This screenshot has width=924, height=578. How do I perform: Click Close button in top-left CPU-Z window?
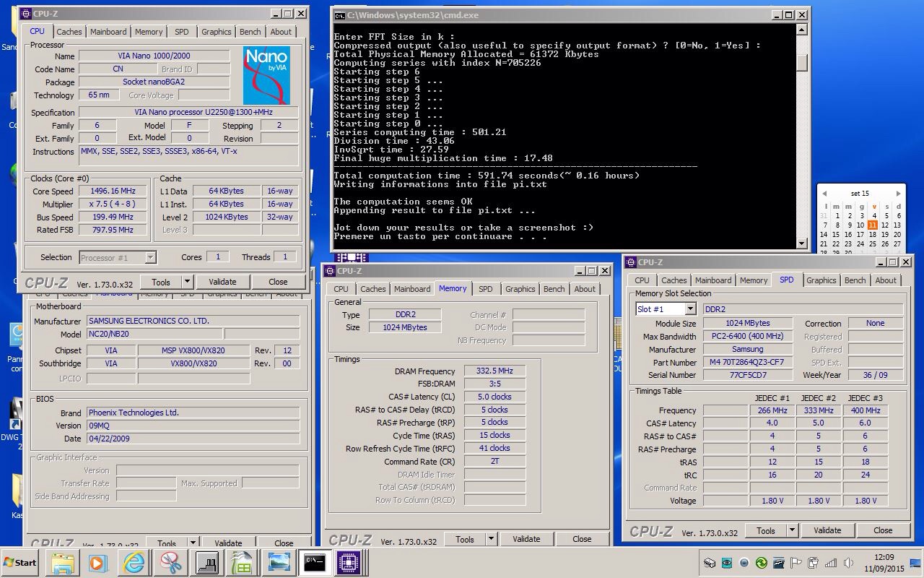[x=278, y=282]
